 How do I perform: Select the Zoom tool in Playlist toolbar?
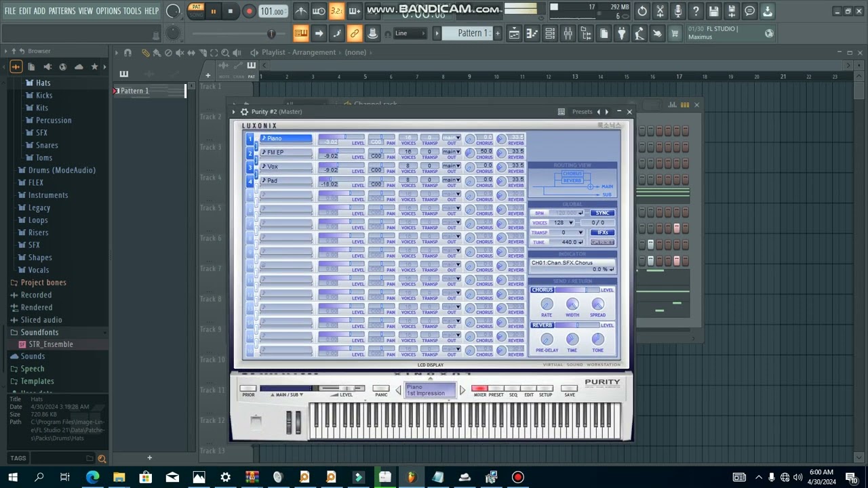(x=225, y=52)
